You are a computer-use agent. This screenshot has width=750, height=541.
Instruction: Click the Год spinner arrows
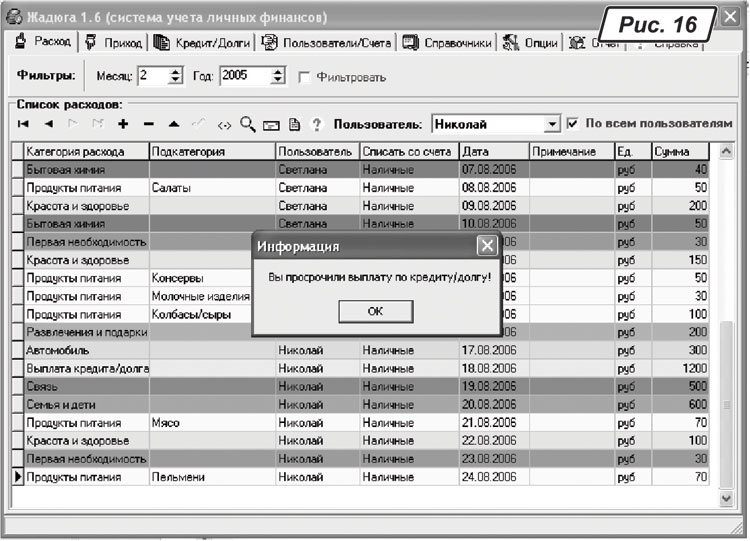(278, 76)
